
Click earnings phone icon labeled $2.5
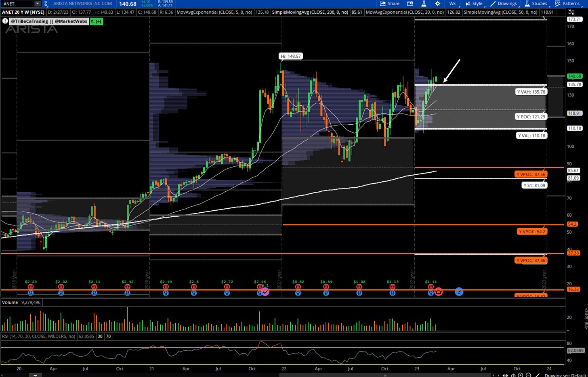194,287
